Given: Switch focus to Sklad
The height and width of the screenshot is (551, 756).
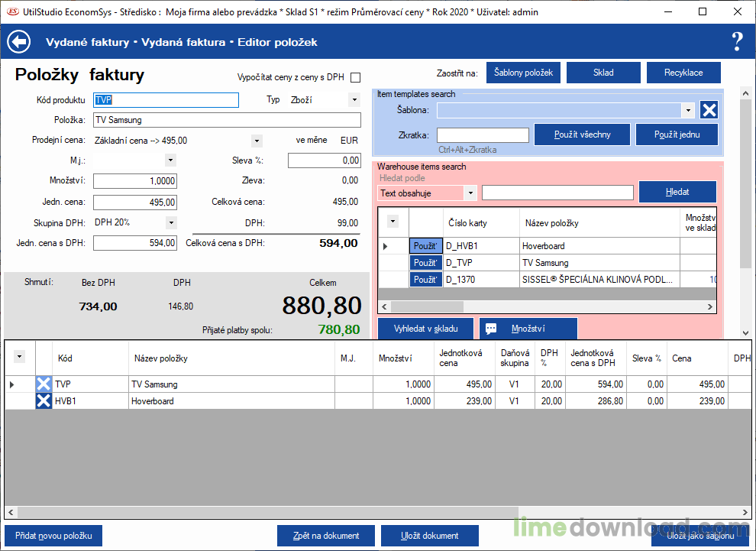Looking at the screenshot, I should tap(603, 73).
